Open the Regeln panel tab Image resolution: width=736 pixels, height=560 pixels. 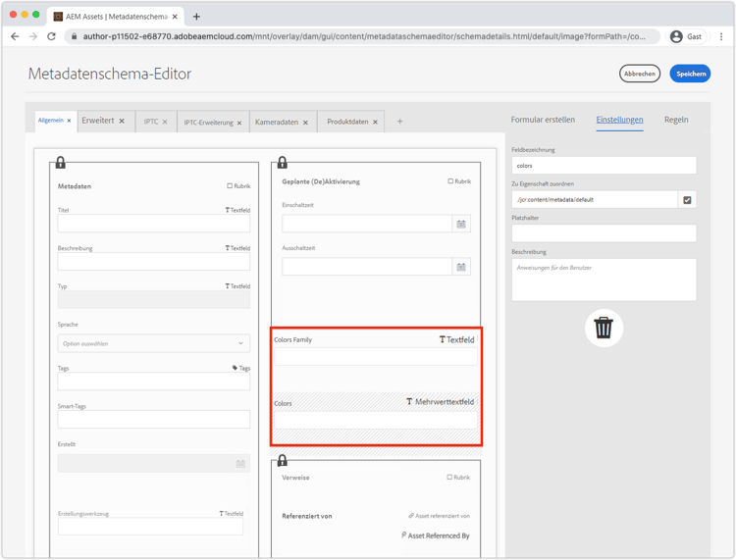click(x=676, y=120)
